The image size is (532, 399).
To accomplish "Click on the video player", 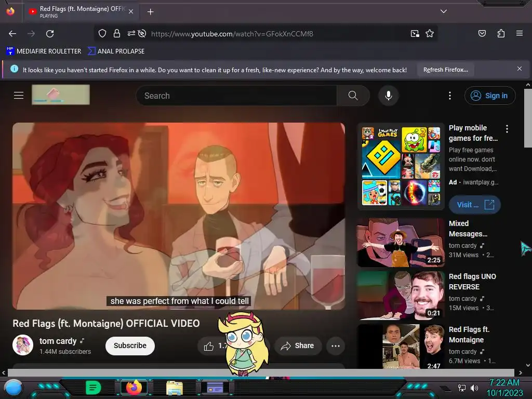I will 179,216.
